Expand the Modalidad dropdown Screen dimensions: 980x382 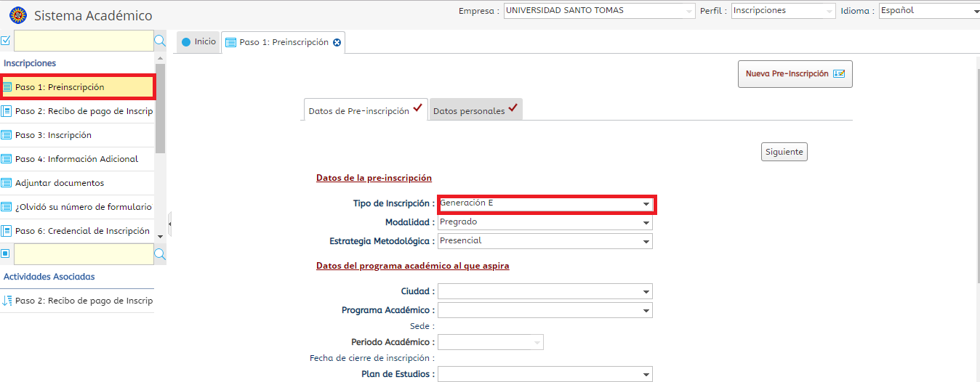(546, 222)
